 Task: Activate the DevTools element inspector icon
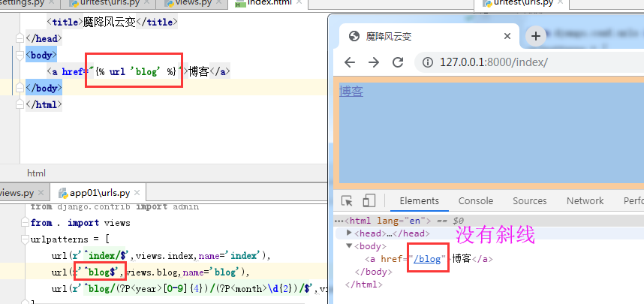[x=348, y=201]
